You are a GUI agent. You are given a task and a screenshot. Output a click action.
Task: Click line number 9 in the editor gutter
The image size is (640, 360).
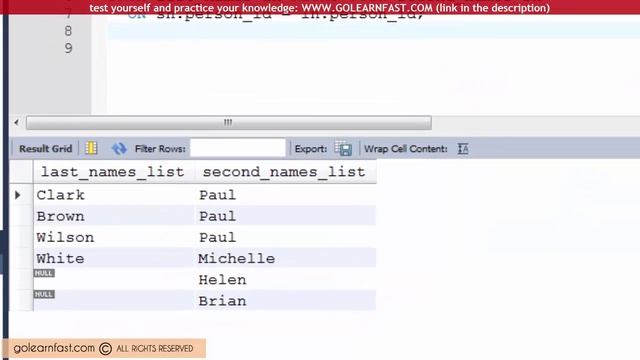coord(68,48)
